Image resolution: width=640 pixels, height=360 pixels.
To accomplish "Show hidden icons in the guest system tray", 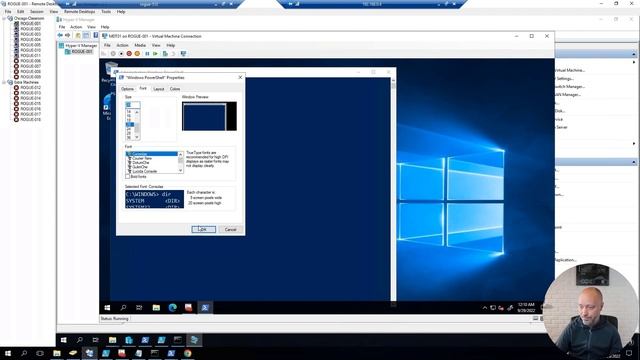I will coord(484,308).
